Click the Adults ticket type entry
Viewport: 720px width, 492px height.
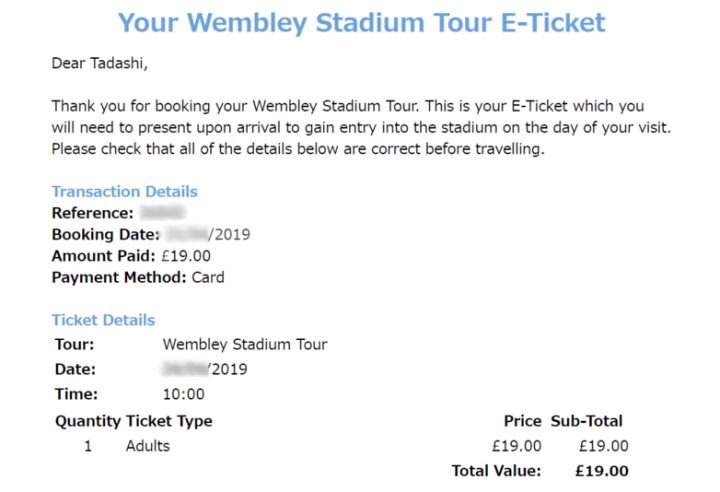coord(148,446)
